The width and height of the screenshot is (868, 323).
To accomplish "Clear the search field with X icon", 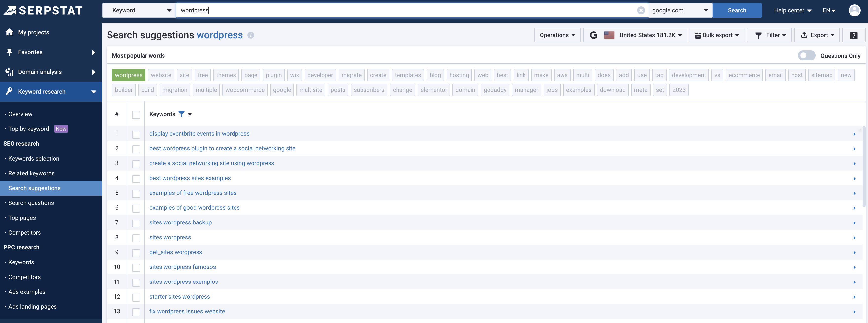I will 641,10.
